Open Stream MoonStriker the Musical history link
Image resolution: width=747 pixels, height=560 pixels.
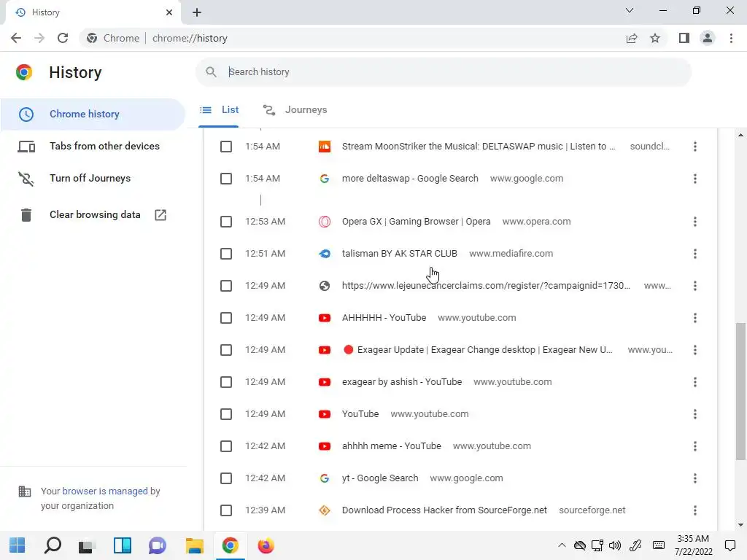click(479, 146)
